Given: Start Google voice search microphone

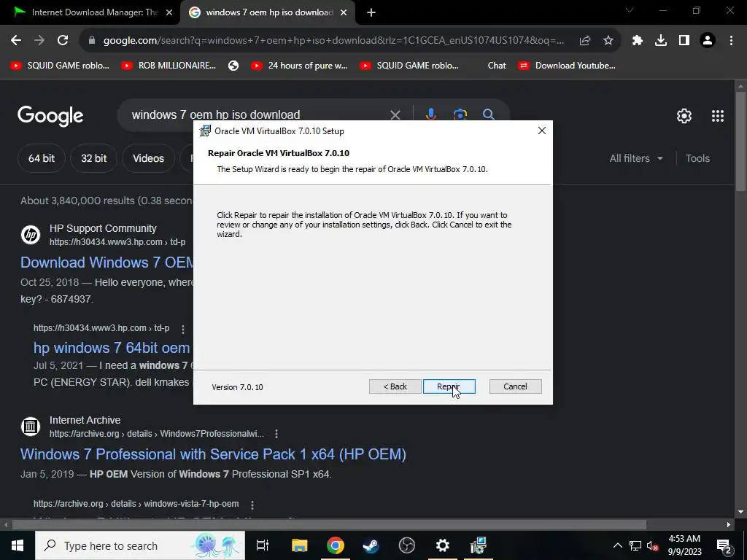Looking at the screenshot, I should (430, 114).
